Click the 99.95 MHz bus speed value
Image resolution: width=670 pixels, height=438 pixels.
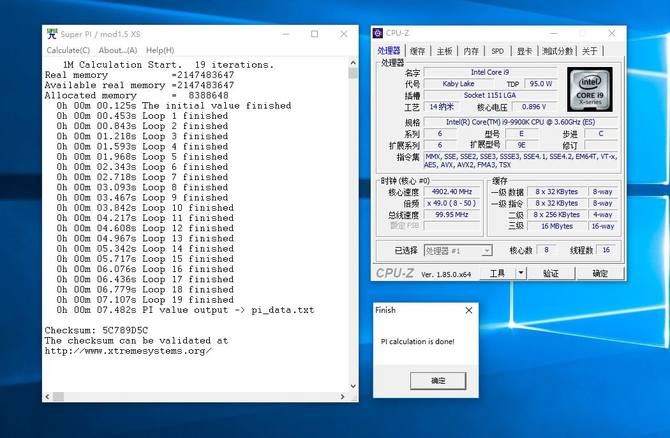452,215
